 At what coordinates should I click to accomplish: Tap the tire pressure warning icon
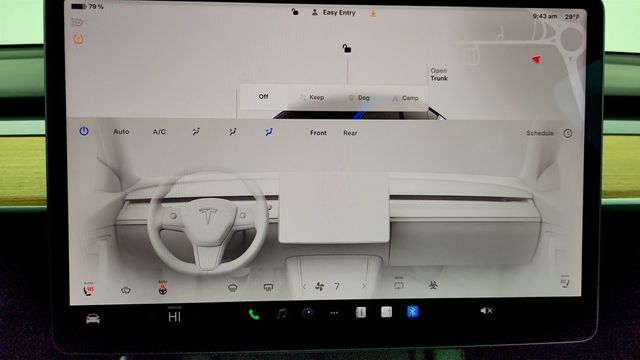pos(78,39)
